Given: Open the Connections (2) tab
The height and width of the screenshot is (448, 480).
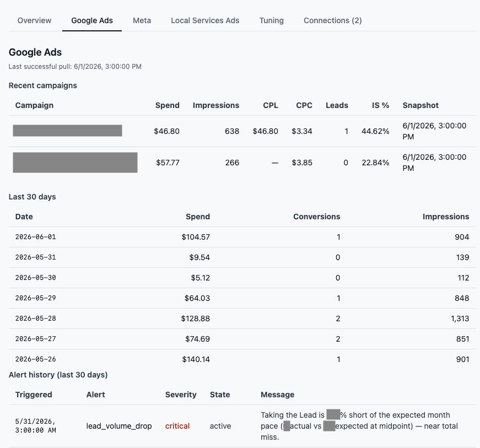Looking at the screenshot, I should (x=333, y=20).
